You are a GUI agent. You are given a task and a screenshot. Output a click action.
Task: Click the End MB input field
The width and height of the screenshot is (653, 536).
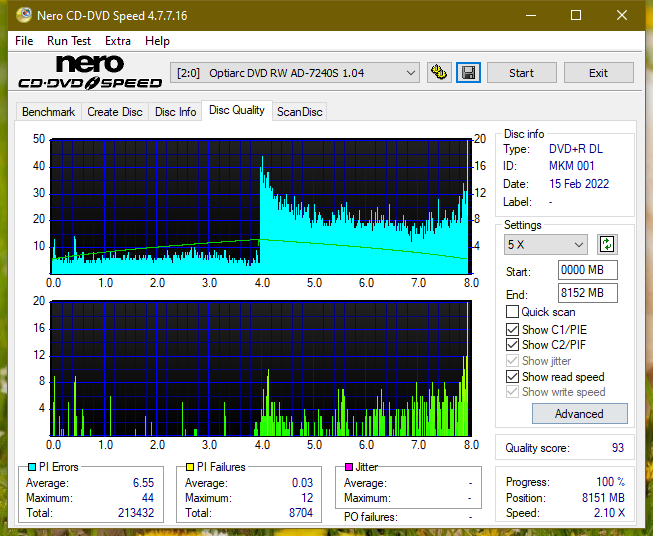587,293
